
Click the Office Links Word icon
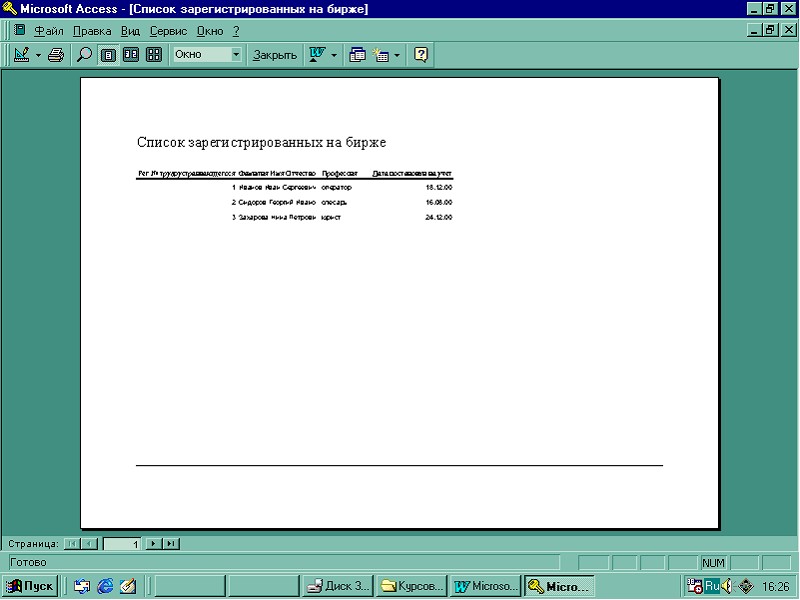pyautogui.click(x=317, y=55)
